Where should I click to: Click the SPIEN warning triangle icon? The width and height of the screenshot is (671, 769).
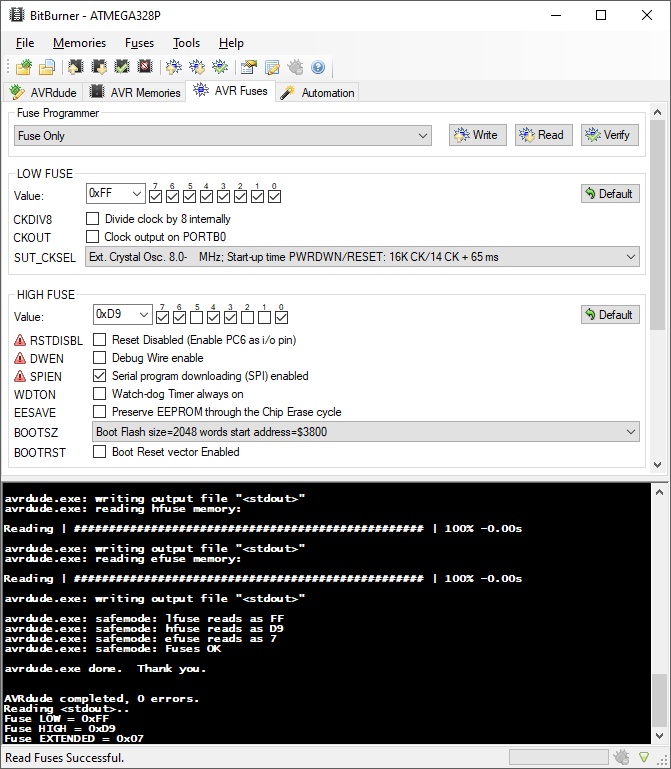click(20, 376)
